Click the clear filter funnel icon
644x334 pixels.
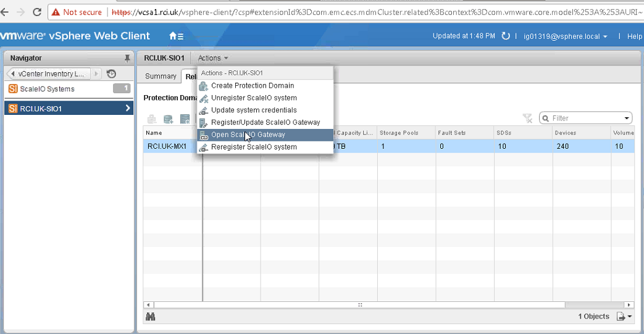[x=527, y=119]
